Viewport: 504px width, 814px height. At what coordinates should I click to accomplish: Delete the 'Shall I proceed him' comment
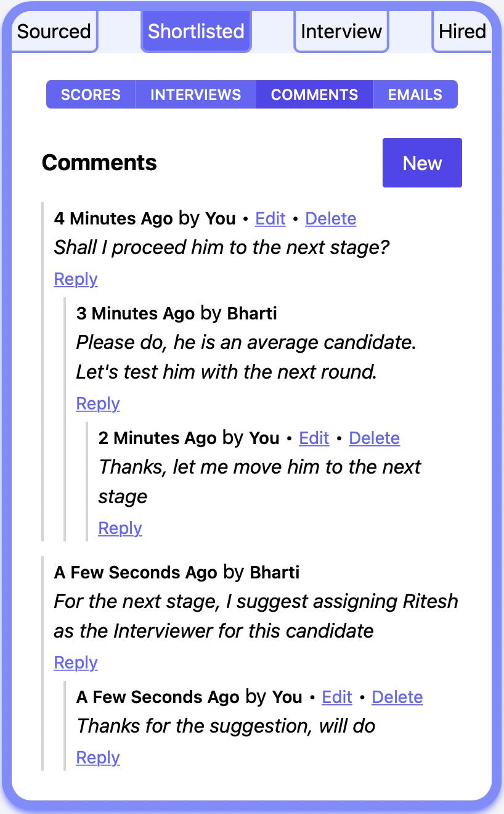pyautogui.click(x=331, y=218)
